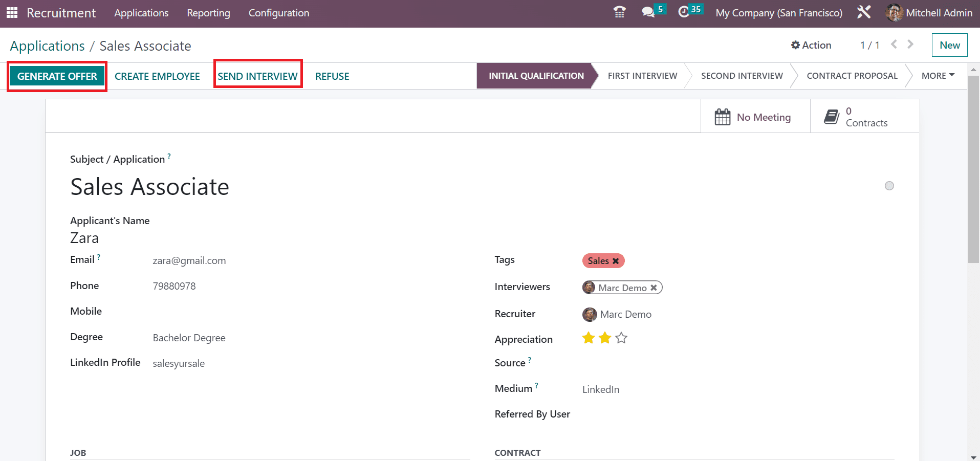Toggle the kanban state circle
The height and width of the screenshot is (461, 980).
[889, 186]
